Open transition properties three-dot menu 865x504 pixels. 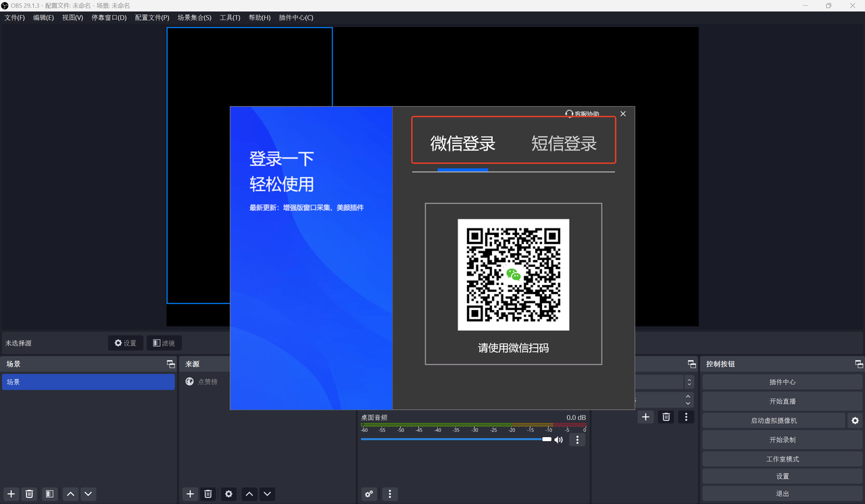[x=686, y=417]
